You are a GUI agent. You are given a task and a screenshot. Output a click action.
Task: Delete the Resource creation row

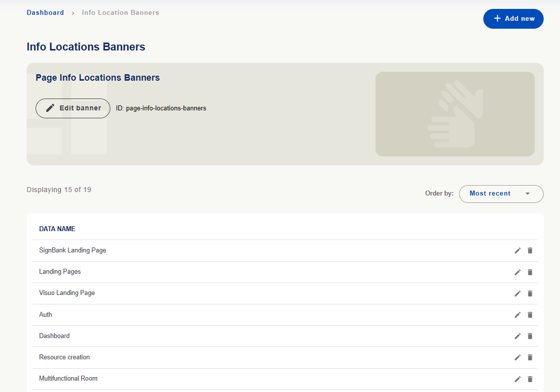click(530, 357)
